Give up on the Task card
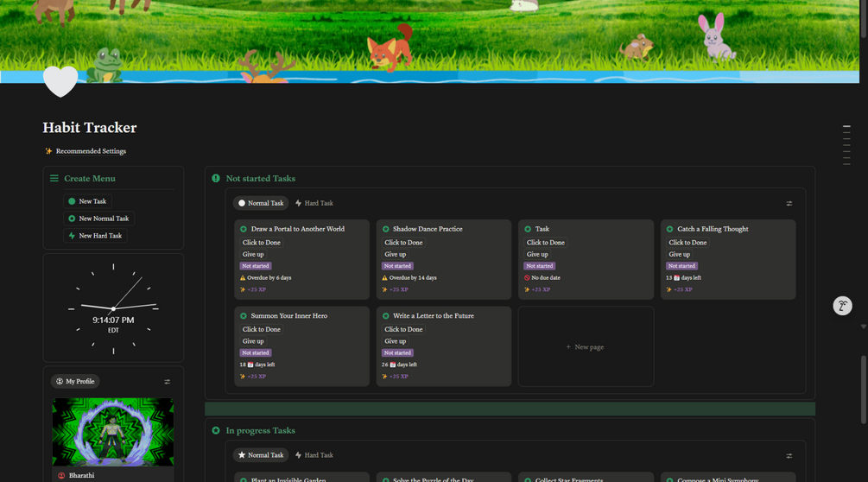 (537, 255)
